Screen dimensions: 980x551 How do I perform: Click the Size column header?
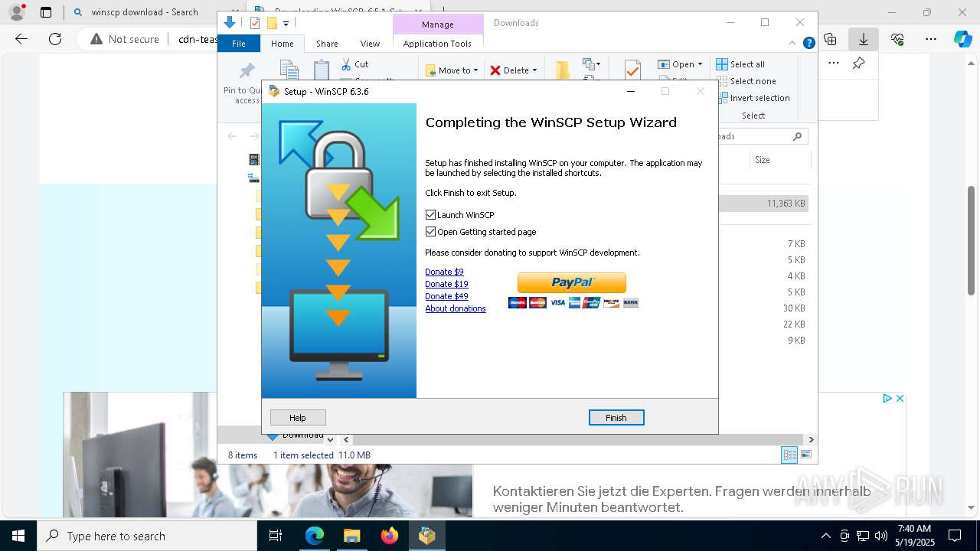coord(779,160)
